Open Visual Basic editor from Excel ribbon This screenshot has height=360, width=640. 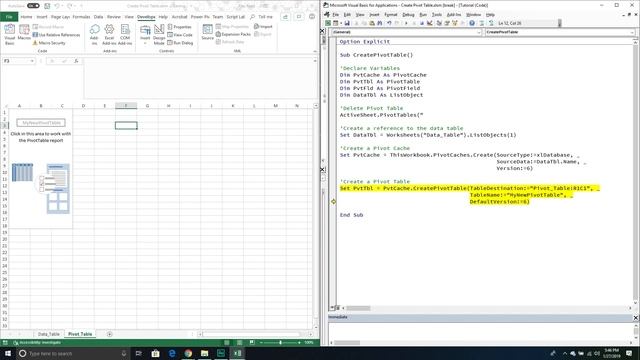coord(9,34)
